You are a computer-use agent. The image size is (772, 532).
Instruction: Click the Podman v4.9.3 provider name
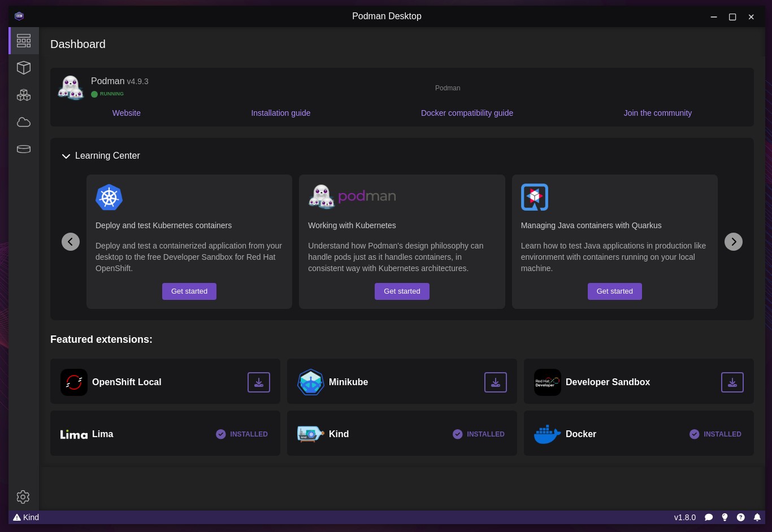point(120,81)
